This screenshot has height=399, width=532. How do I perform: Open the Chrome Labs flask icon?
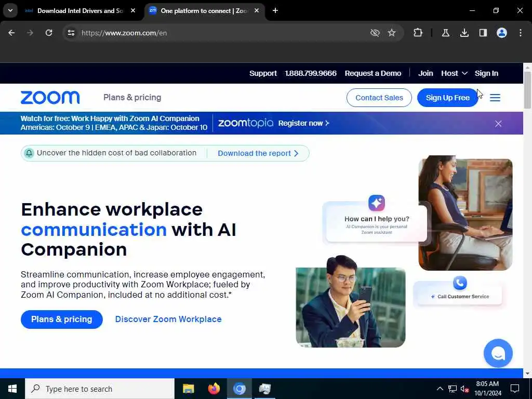coord(445,33)
